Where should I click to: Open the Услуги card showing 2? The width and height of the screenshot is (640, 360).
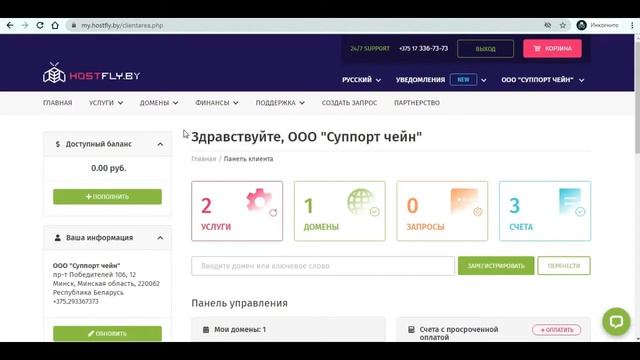pos(237,211)
